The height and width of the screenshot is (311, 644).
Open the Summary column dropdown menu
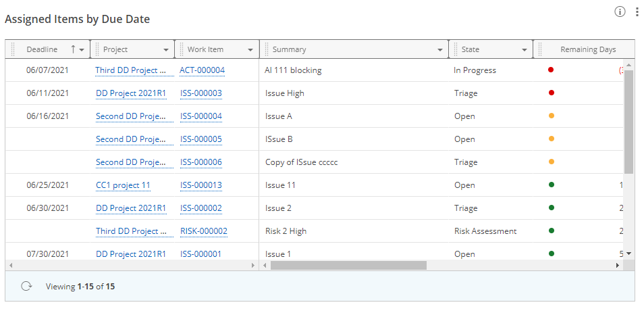pyautogui.click(x=440, y=50)
